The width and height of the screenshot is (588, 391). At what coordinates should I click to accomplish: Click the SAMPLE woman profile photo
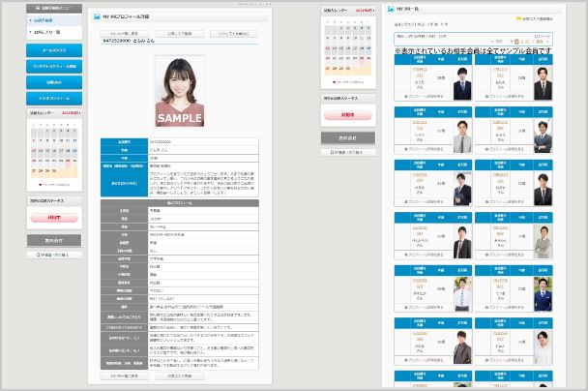180,91
